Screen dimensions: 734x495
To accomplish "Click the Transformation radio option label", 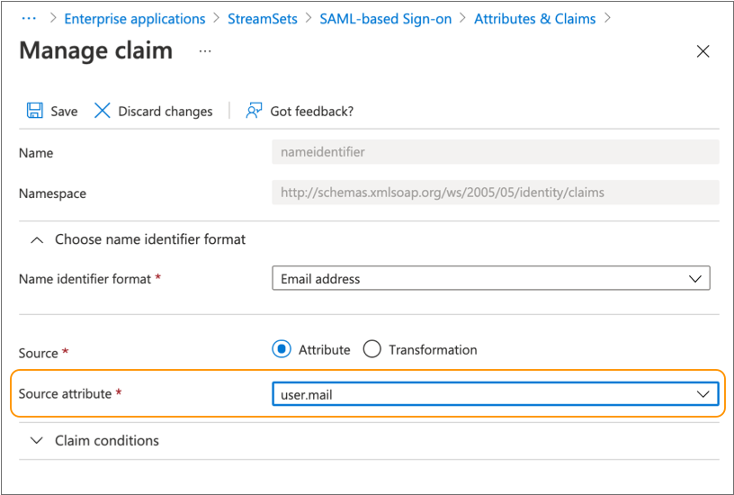I will (x=433, y=350).
